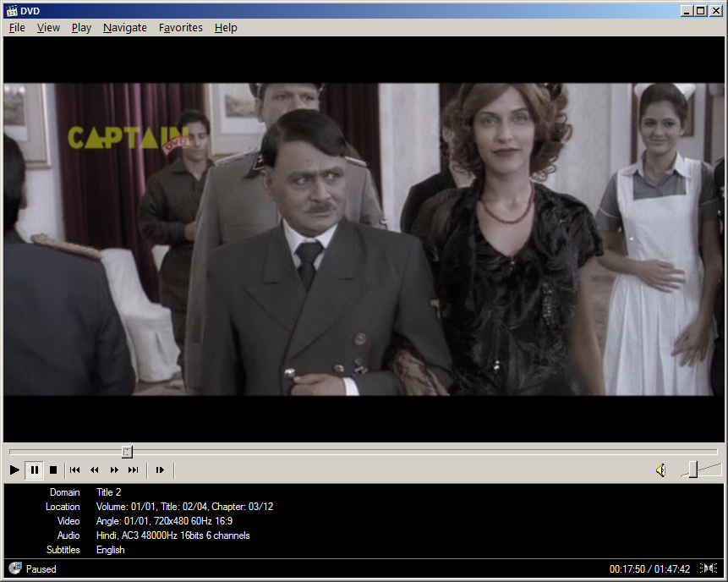Click the 'Video' label in info panel
The image size is (728, 582).
point(68,521)
